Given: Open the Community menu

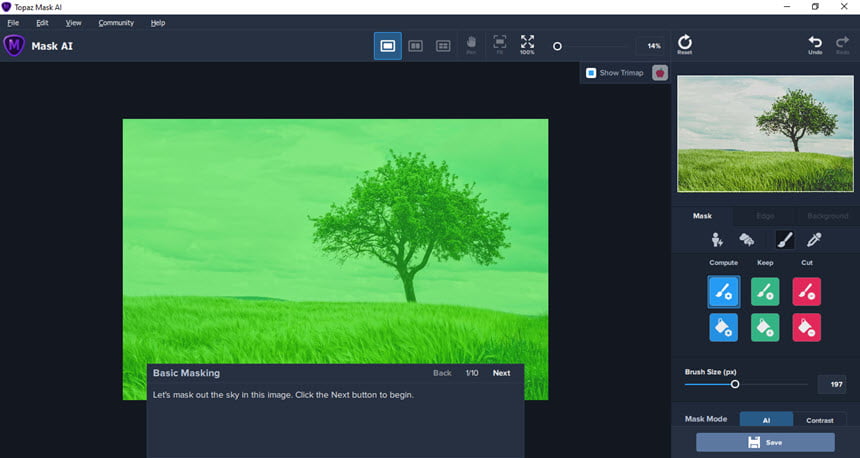Looking at the screenshot, I should pyautogui.click(x=116, y=23).
